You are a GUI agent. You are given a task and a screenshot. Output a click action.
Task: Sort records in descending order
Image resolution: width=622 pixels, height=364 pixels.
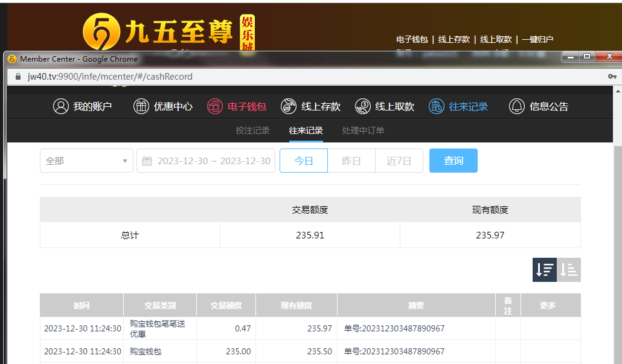(544, 270)
